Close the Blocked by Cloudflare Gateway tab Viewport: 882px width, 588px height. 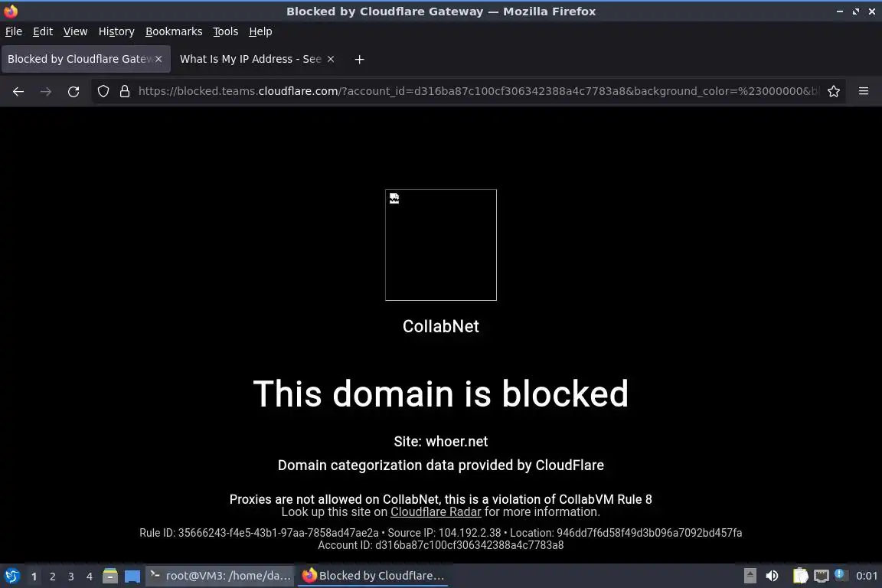(158, 59)
